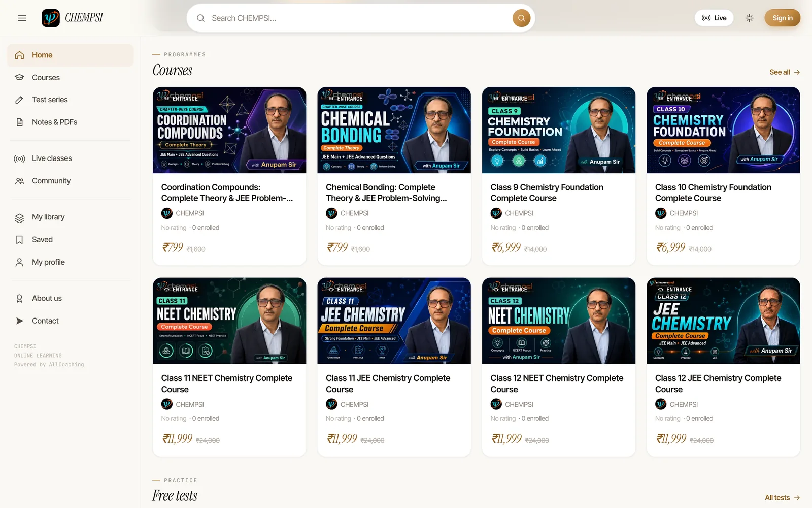Click the Live broadcast button
Screen dimensions: 812x508
pos(714,18)
